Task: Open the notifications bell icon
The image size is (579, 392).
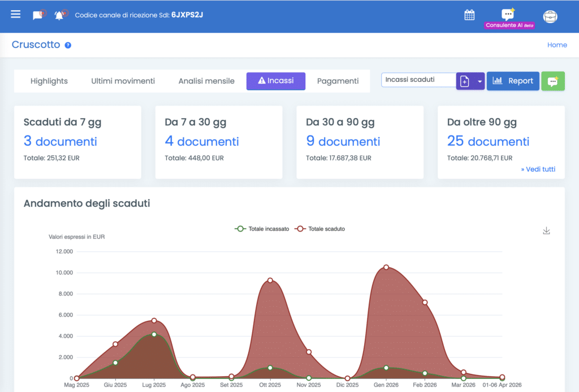Action: tap(60, 15)
